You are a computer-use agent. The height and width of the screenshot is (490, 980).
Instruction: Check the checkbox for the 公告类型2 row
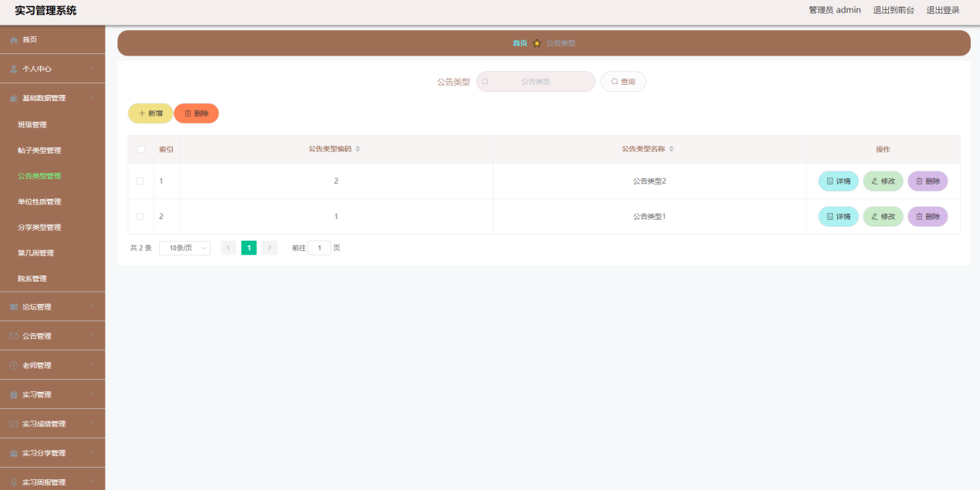141,181
